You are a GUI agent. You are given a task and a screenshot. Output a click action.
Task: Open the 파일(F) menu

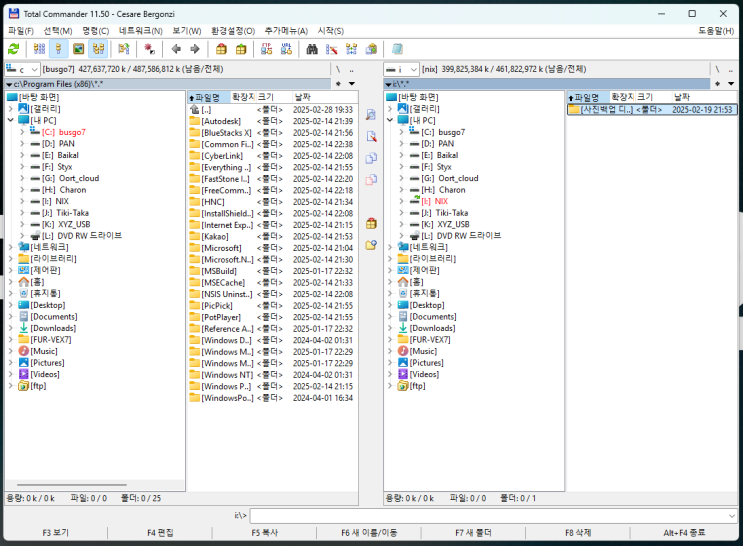pos(21,31)
